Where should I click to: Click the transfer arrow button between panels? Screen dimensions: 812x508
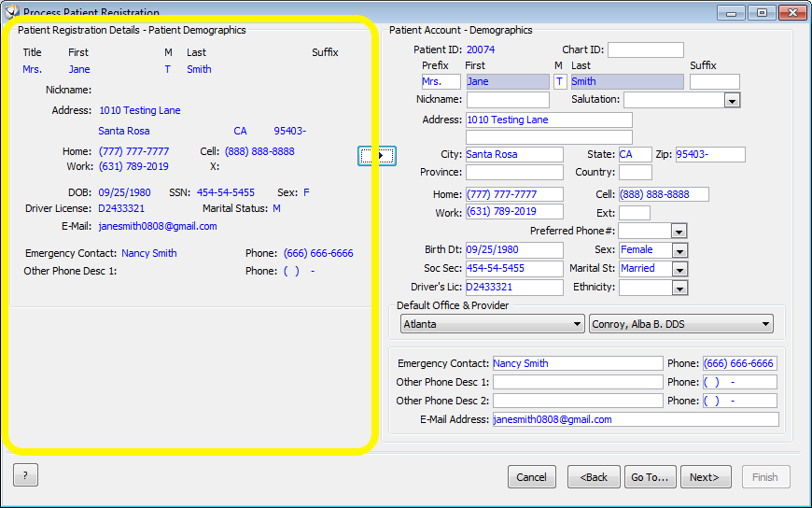377,156
